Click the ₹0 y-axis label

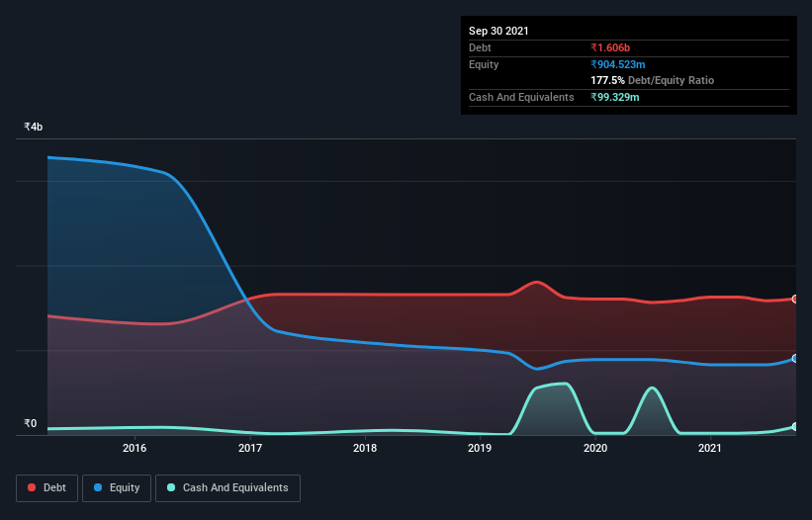pos(31,423)
